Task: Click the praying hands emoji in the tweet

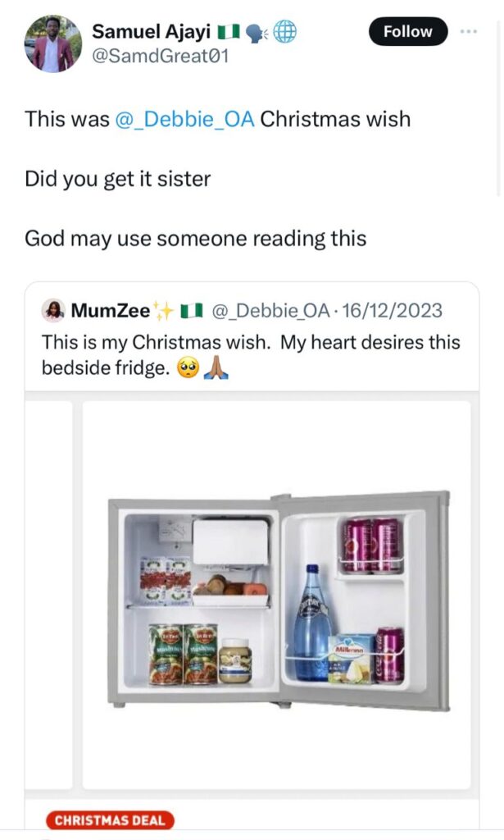Action: pyautogui.click(x=215, y=366)
